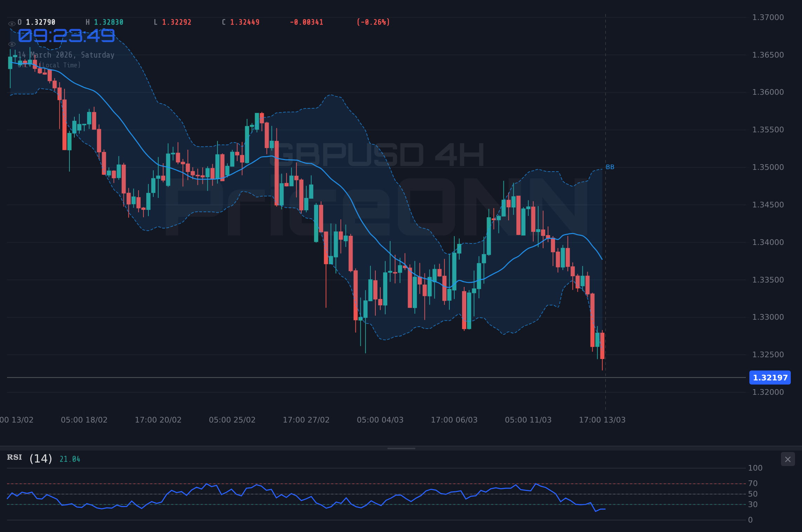The width and height of the screenshot is (802, 532).
Task: Click price axis label 1.37000
Action: click(768, 18)
